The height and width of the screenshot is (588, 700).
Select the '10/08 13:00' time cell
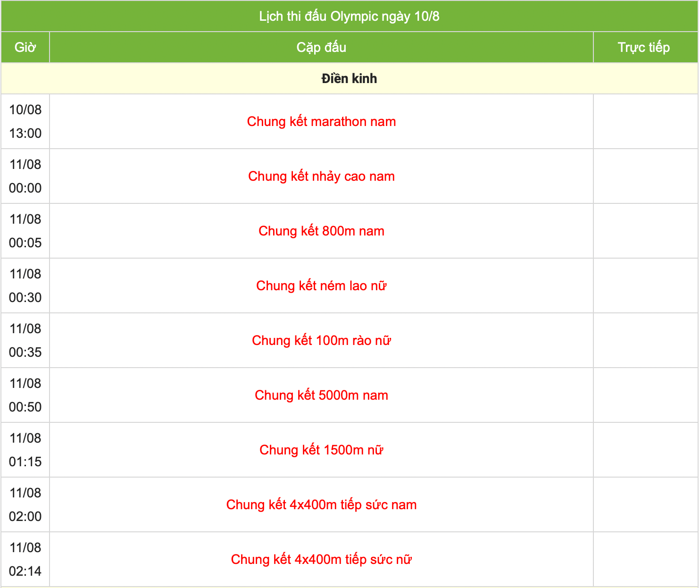tap(25, 122)
